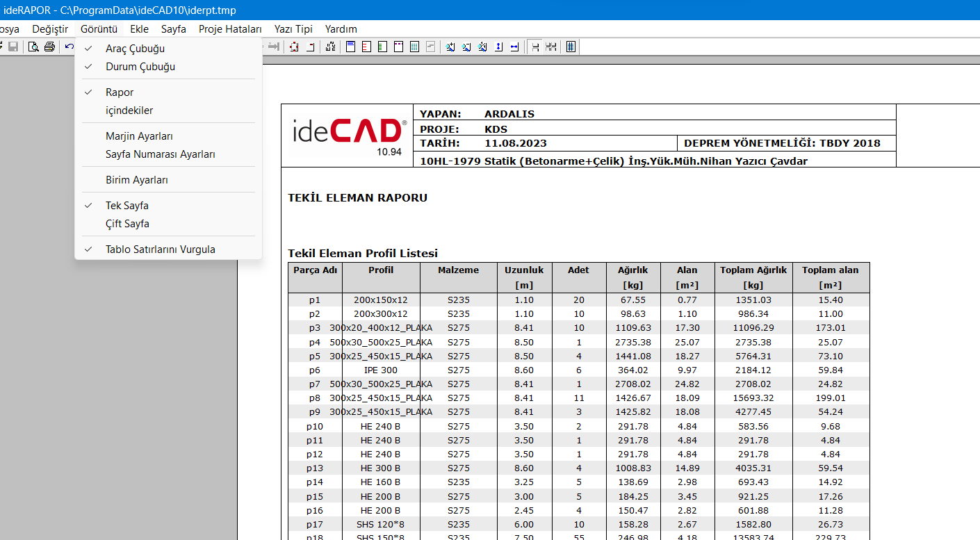Click the Print (printer) toolbar icon
The image size is (980, 540).
tap(49, 47)
